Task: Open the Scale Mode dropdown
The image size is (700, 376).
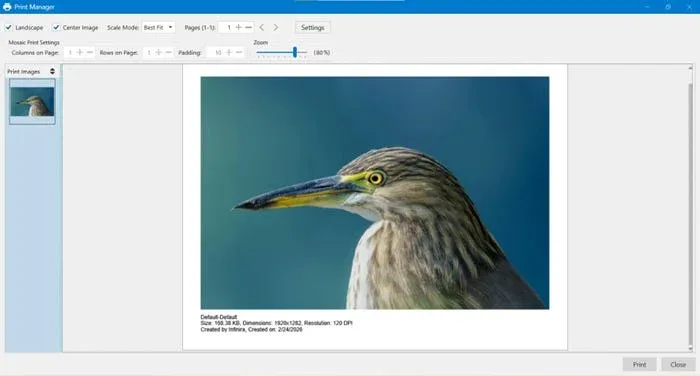Action: [158, 28]
